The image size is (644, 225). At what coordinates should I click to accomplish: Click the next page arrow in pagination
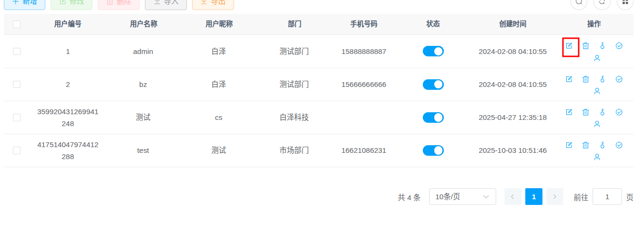pos(554,197)
